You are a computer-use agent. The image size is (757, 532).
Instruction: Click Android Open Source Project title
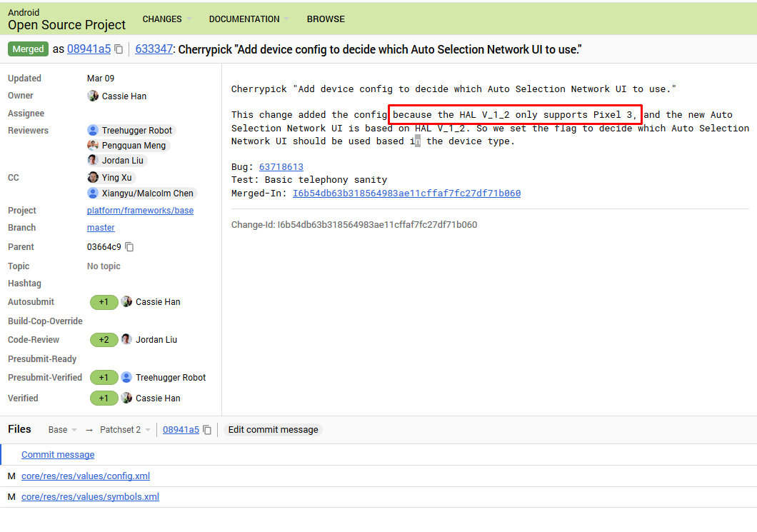(x=66, y=19)
